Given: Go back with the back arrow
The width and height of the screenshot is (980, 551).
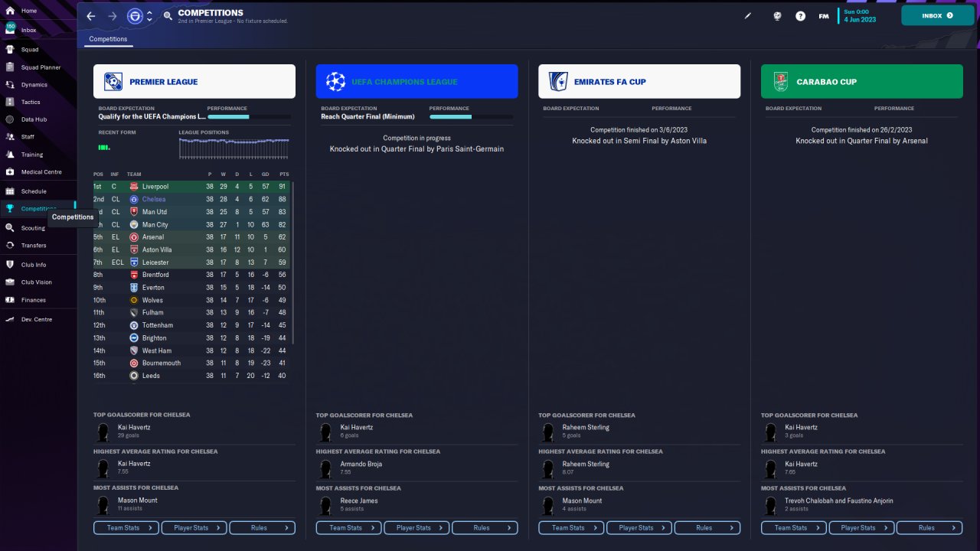Looking at the screenshot, I should point(91,16).
